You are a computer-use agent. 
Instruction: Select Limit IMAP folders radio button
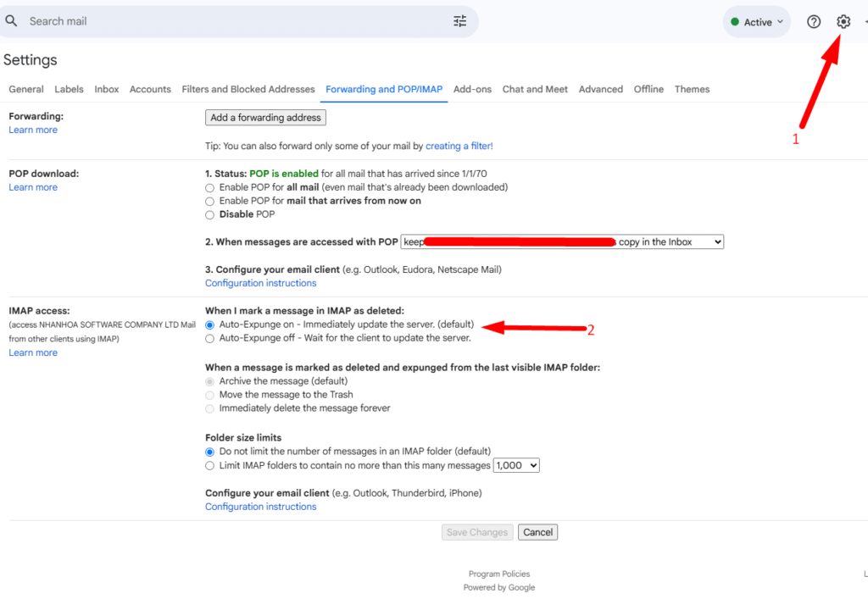[210, 465]
